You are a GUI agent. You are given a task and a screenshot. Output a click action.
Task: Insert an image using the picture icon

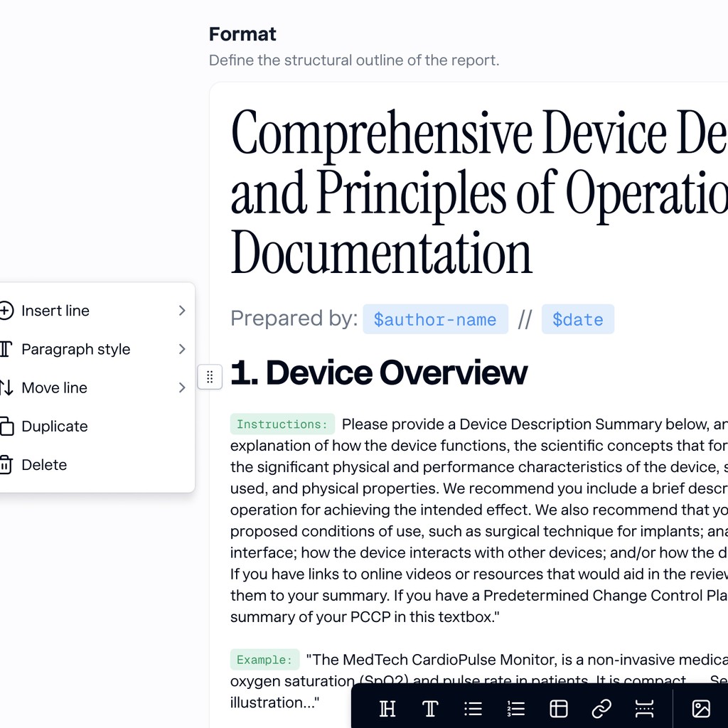point(701,708)
